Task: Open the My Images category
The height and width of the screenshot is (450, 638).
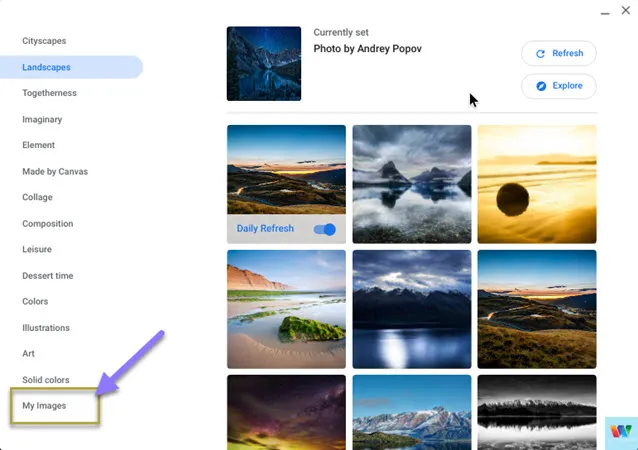Action: [44, 406]
